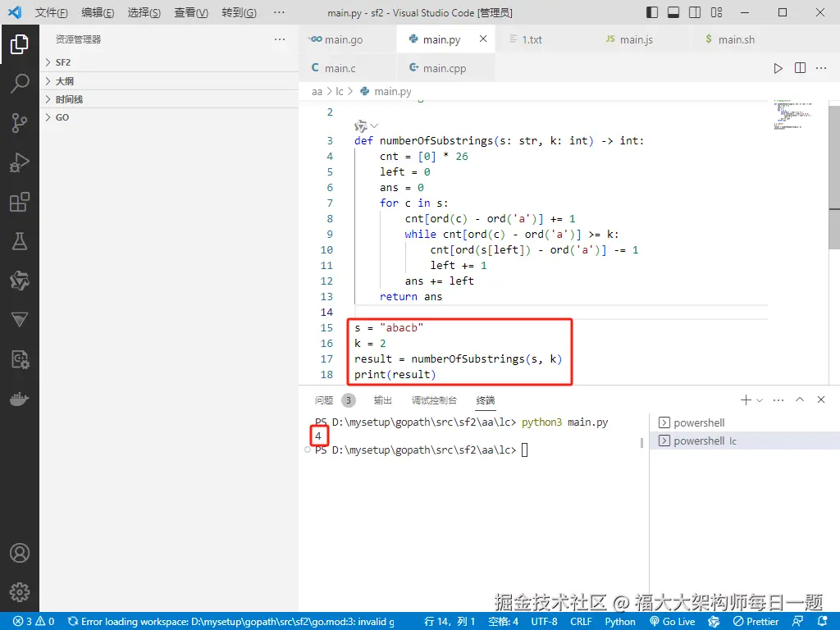
Task: Open terminal panel more actions ellipsis
Action: (x=778, y=399)
